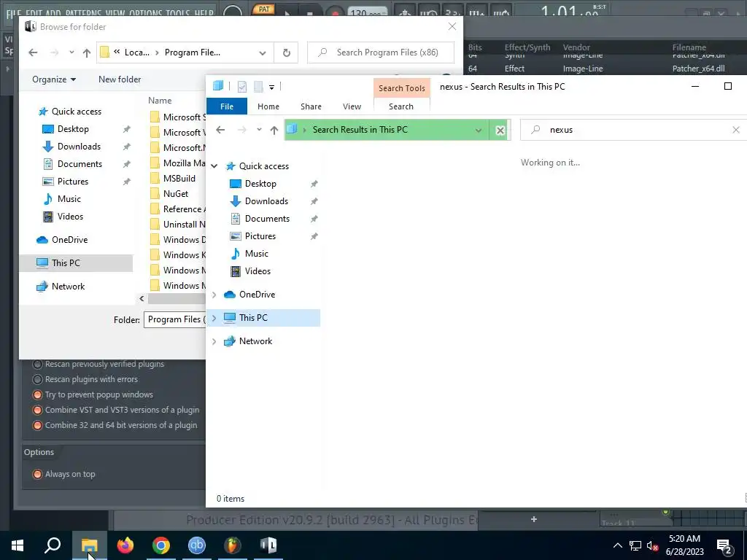This screenshot has height=560, width=747.
Task: Click Refresh icon in Browse for folder dialog
Action: pyautogui.click(x=286, y=52)
